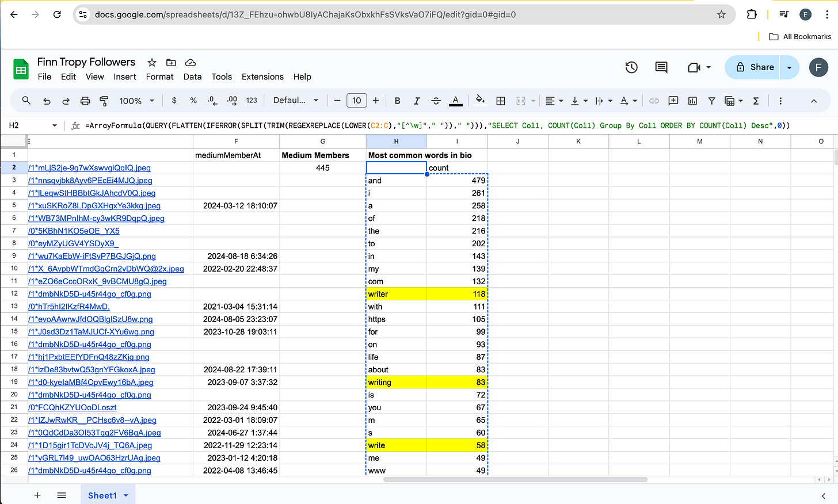Open the Edit menu

(68, 77)
